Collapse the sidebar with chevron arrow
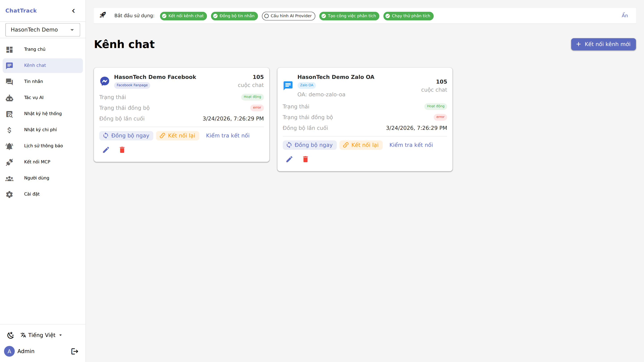644x362 pixels. 74,11
